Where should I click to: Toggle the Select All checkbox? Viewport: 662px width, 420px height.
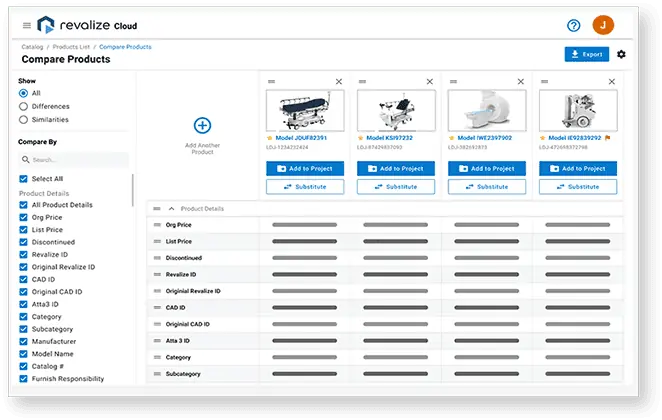pyautogui.click(x=23, y=179)
